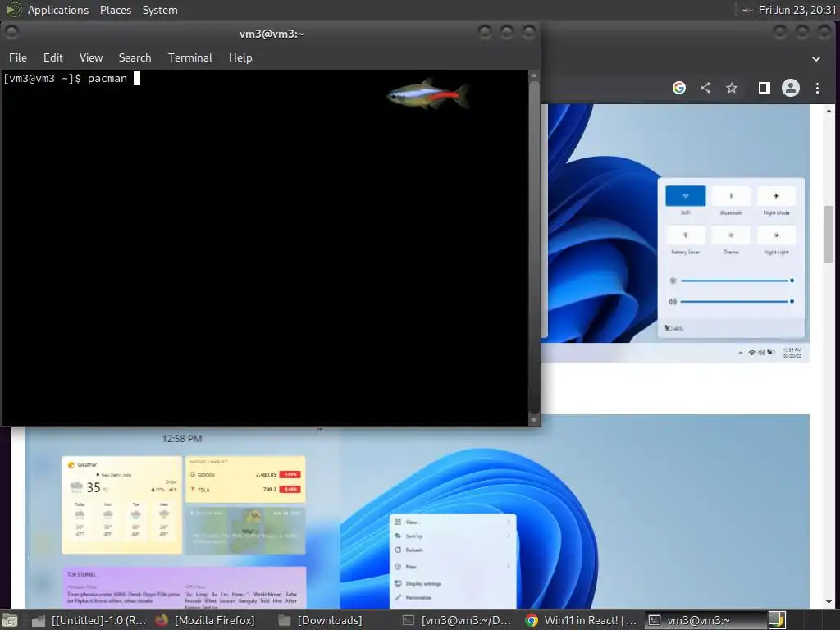Click 'New' in the pictured context menu
The image size is (840, 630).
(411, 567)
